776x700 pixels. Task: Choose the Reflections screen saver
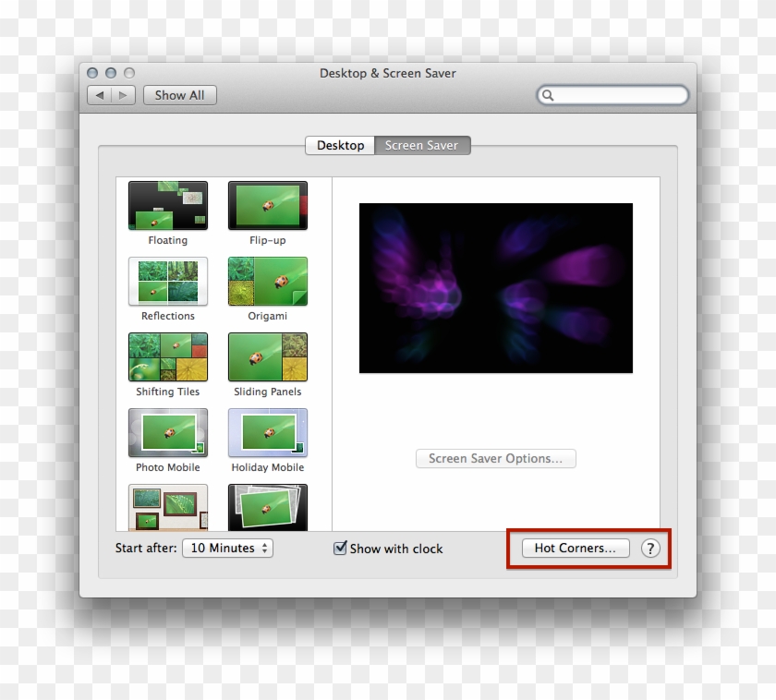(167, 281)
